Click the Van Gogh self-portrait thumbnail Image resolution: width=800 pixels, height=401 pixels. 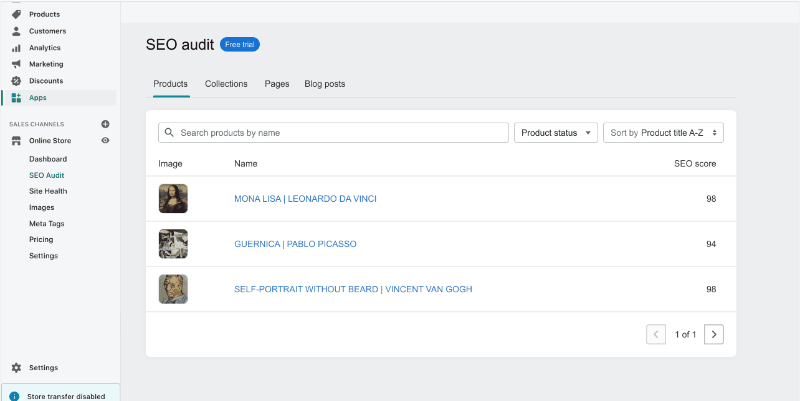coord(173,289)
